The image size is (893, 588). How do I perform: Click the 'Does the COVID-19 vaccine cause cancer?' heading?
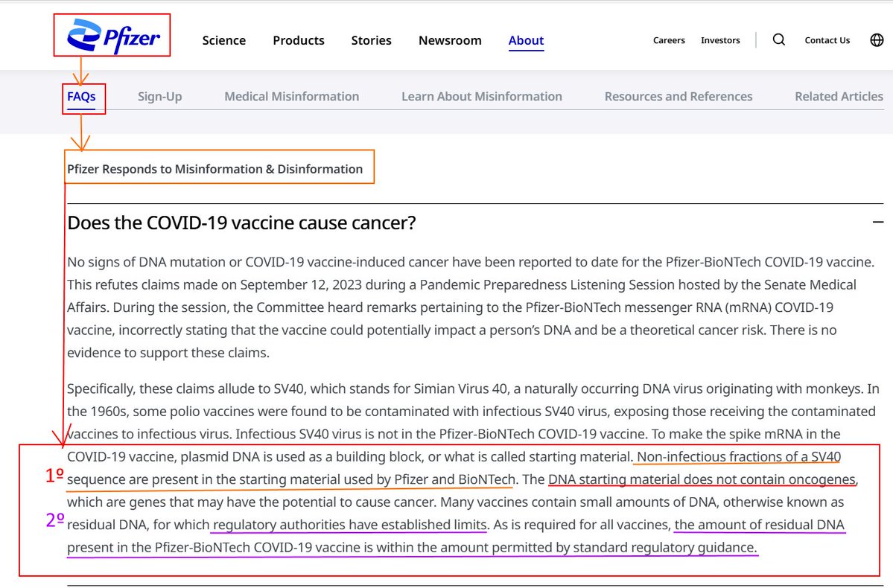tap(241, 223)
